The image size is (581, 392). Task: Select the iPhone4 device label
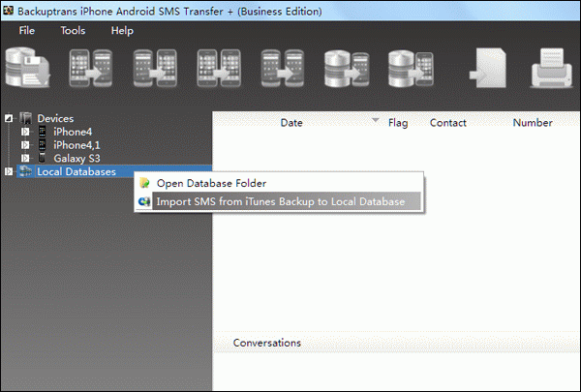point(73,132)
